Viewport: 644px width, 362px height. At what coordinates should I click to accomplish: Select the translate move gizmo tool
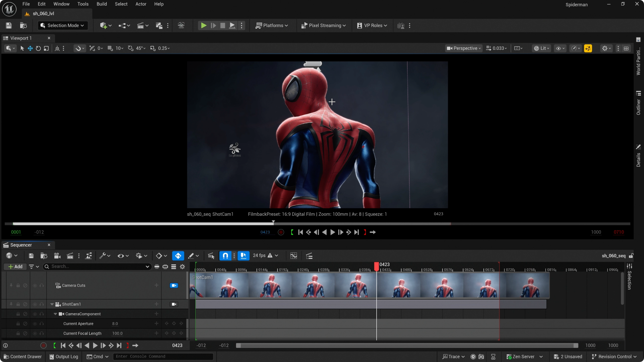click(30, 48)
